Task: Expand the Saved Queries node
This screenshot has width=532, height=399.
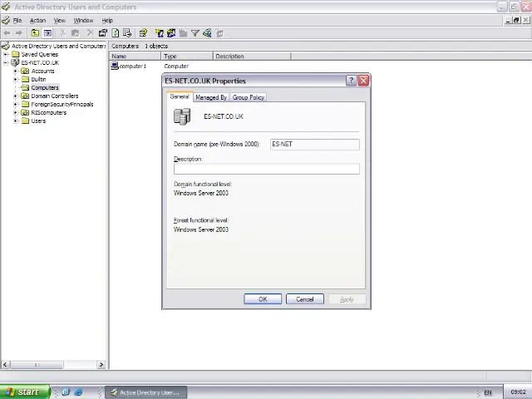Action: (6, 54)
